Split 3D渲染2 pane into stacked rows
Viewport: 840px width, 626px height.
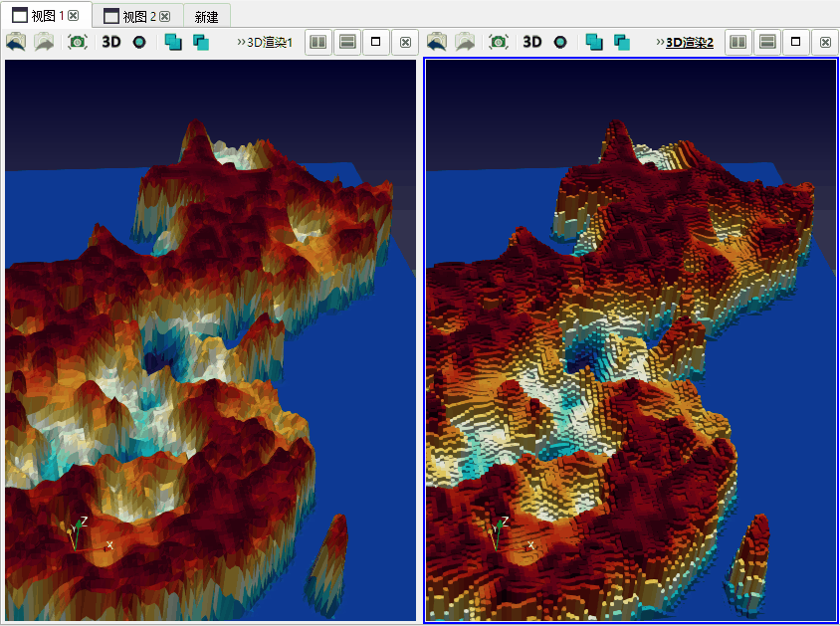767,42
